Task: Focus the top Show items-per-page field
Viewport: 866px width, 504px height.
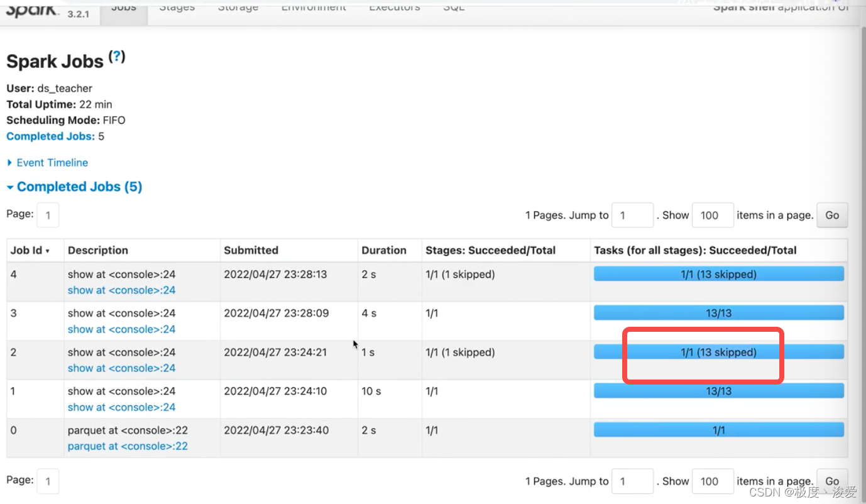Action: point(713,215)
